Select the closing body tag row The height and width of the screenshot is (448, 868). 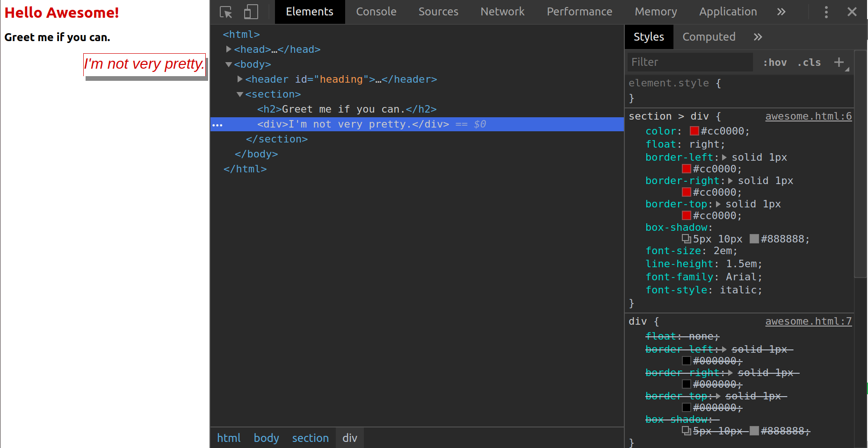click(256, 154)
